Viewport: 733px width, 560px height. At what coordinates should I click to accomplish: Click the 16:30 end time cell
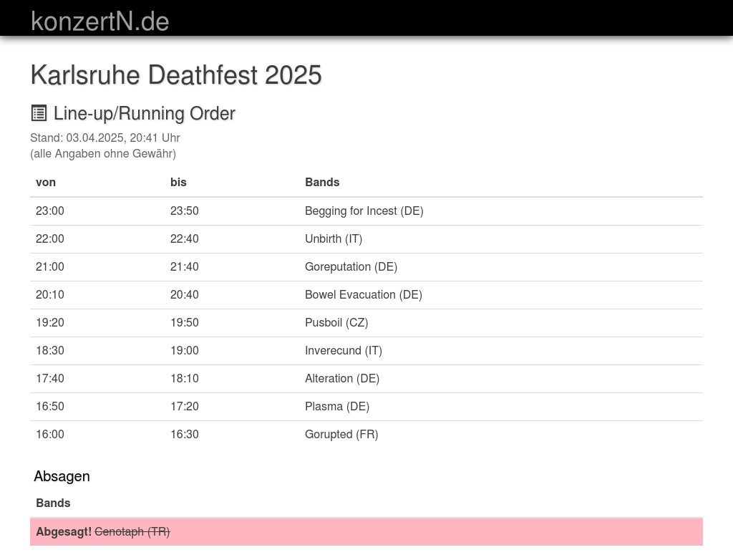click(184, 434)
